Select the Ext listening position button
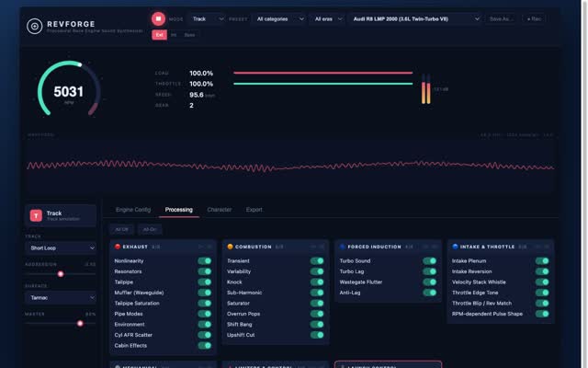The width and height of the screenshot is (588, 368). pyautogui.click(x=159, y=35)
